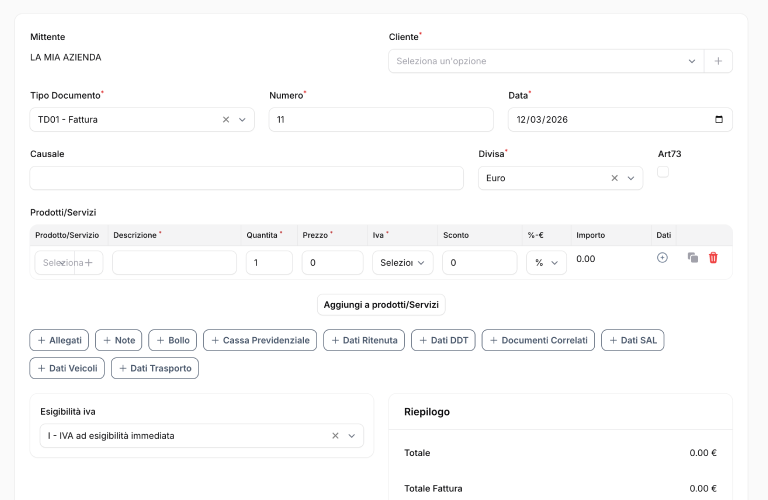Clear the Tipo Documento selection with X
The width and height of the screenshot is (768, 500).
226,120
